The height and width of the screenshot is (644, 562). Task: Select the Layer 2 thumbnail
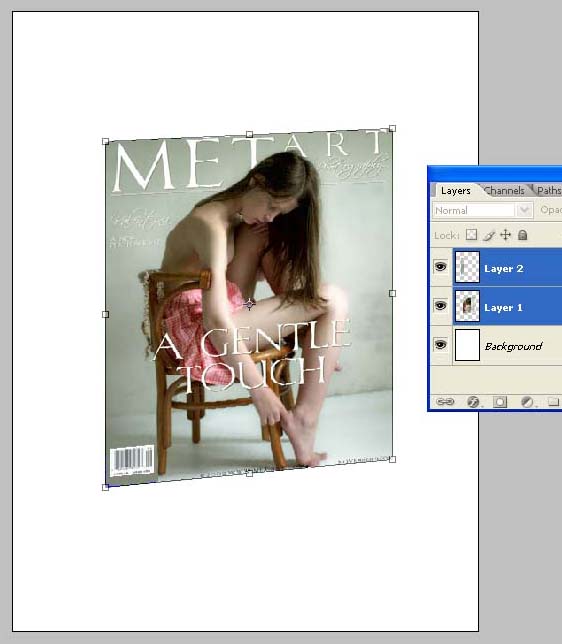click(468, 267)
